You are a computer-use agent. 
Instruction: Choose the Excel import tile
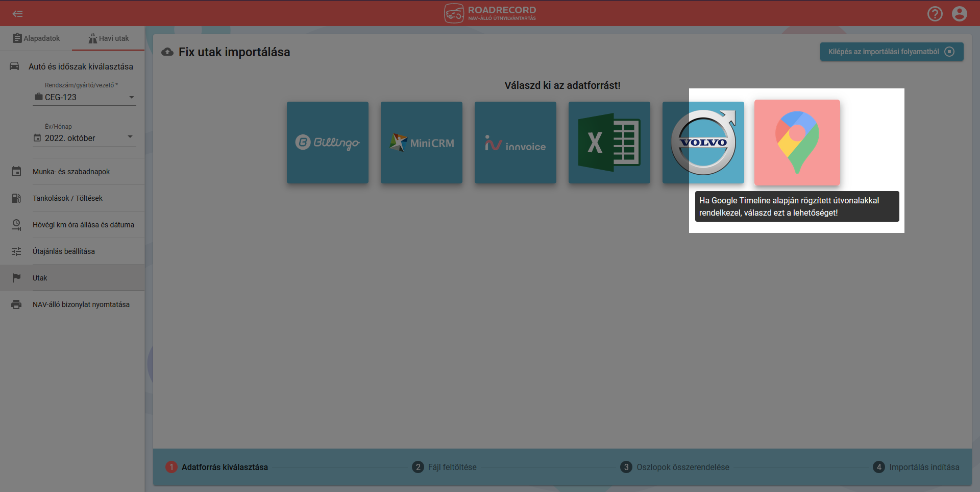click(609, 143)
